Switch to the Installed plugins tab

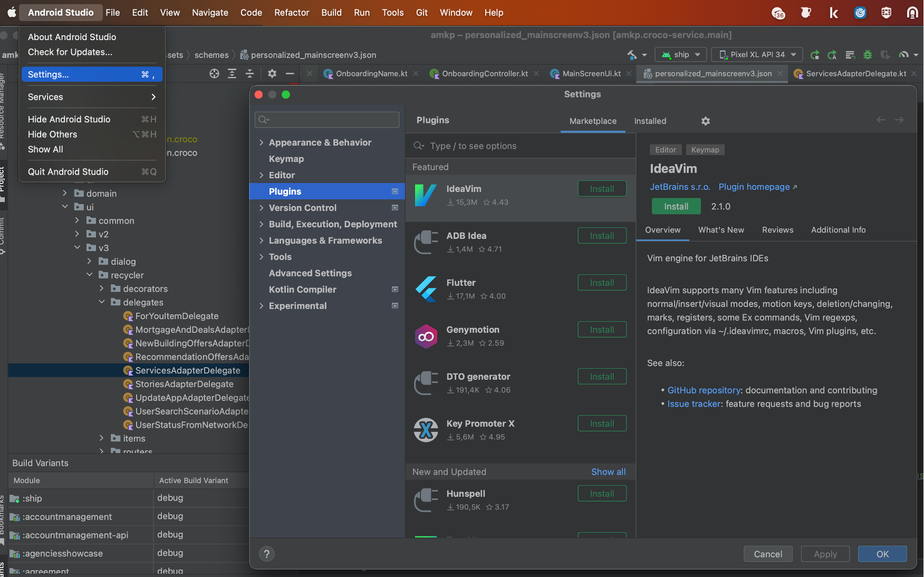(650, 121)
